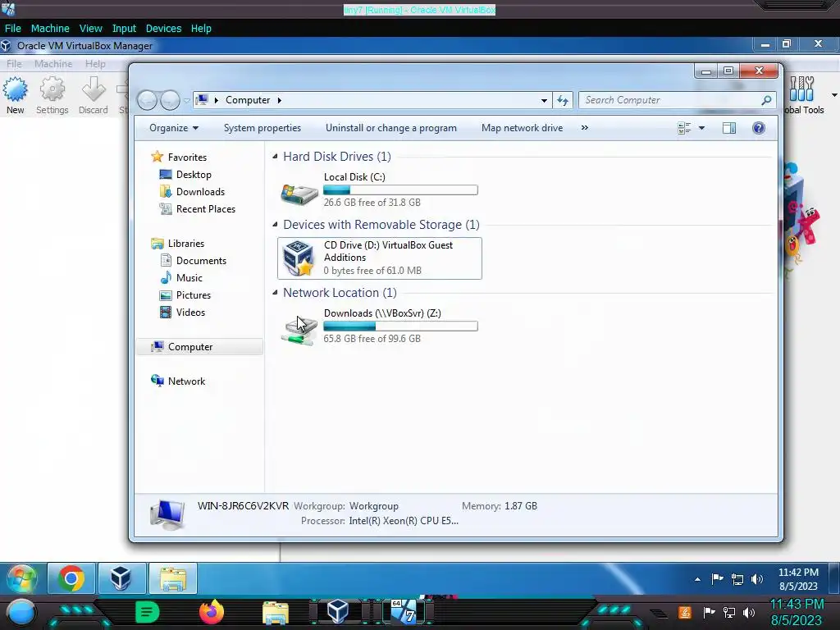
Task: Expand arrow after Computer in address bar
Action: click(279, 100)
